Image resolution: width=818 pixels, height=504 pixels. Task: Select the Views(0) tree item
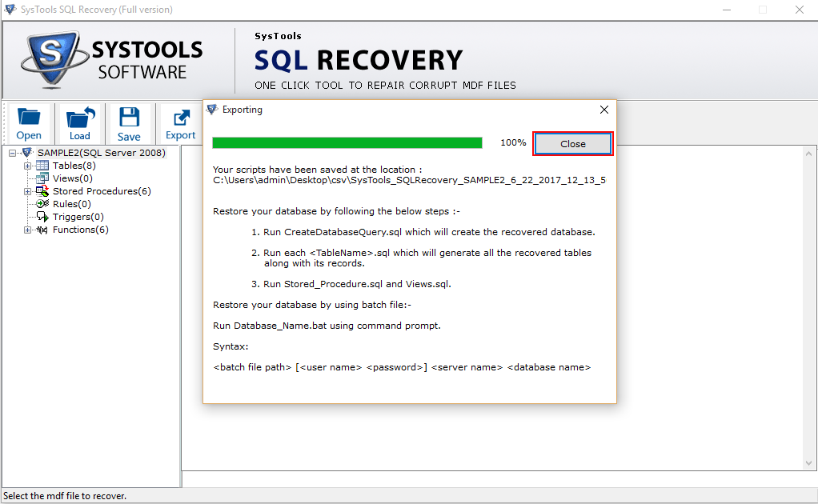click(x=73, y=178)
